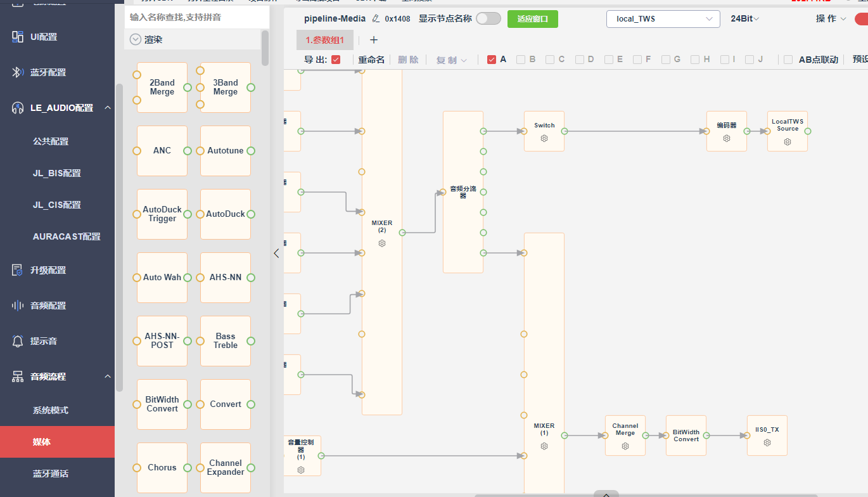Click the 删除 button
868x497 pixels.
(409, 60)
